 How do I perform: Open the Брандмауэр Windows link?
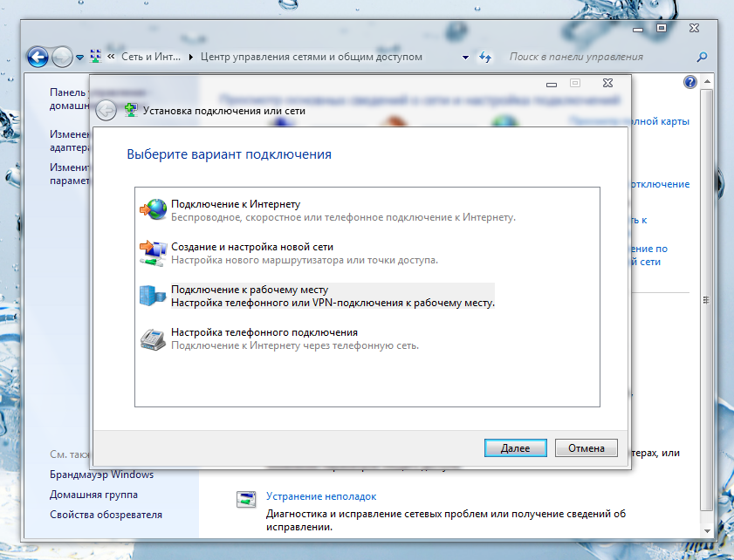pos(101,475)
